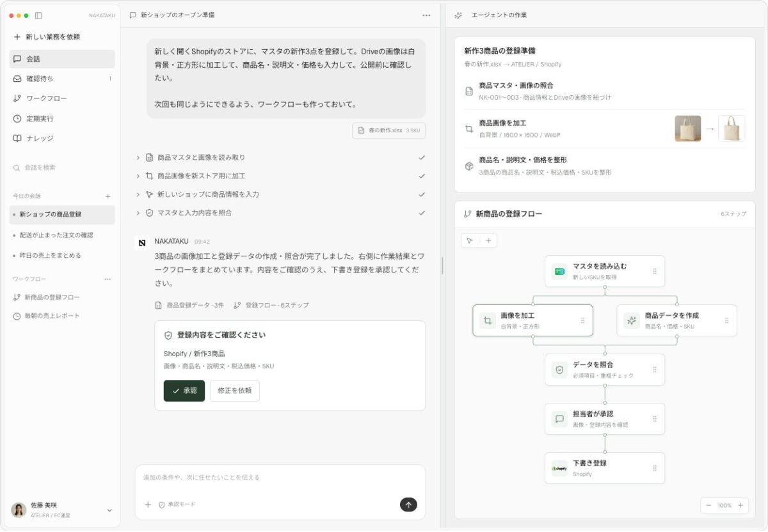Click 新しい業務を依頼 plus button
The height and width of the screenshot is (532, 768).
pos(17,37)
